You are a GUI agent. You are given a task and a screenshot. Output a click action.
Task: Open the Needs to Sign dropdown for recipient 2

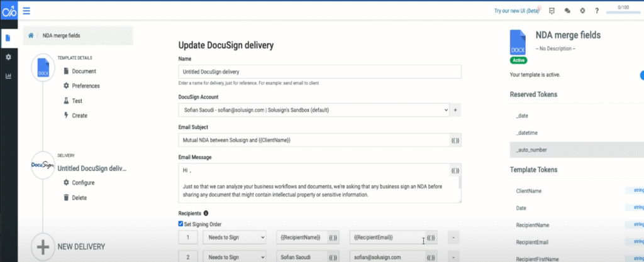pos(235,257)
